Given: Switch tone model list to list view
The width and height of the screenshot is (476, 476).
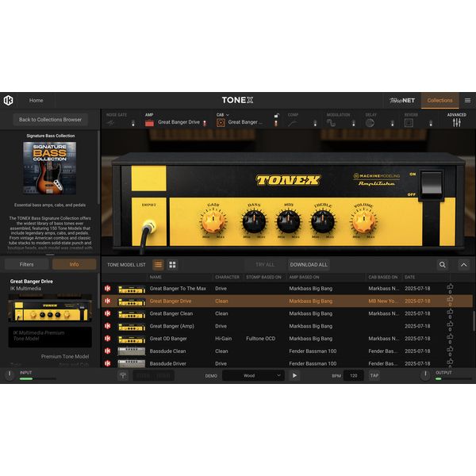Looking at the screenshot, I should (x=158, y=264).
